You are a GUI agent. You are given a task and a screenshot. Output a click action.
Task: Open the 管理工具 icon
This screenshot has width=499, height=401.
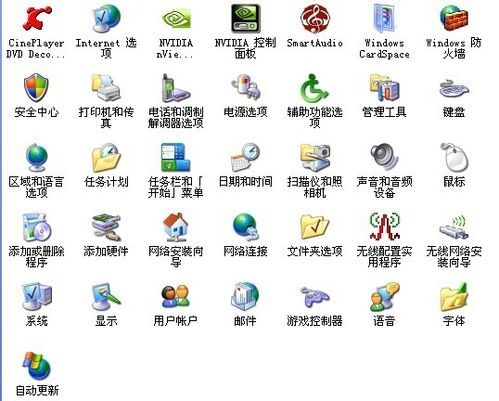384,88
